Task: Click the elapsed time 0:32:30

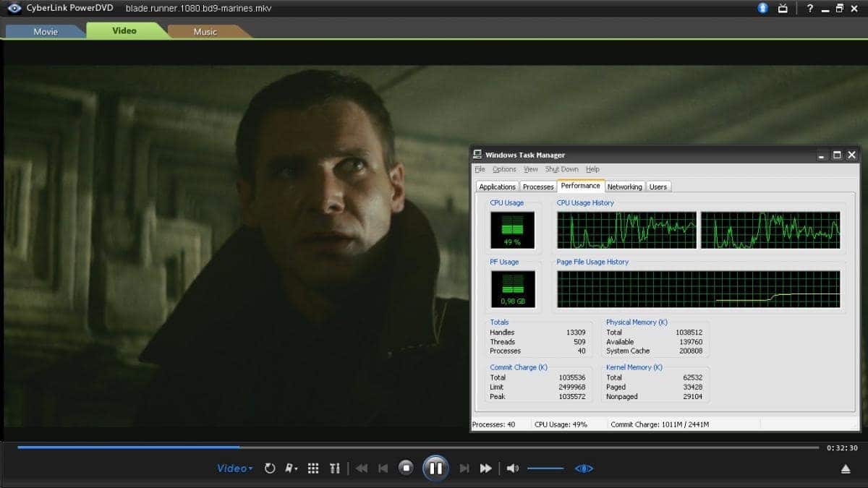Action: 843,448
